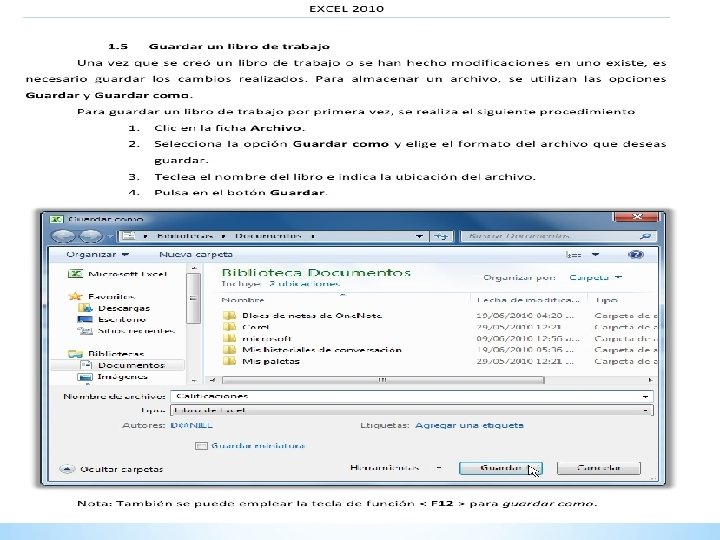Click date 19/06/2010 04:20 of OneNote folder
Image resolution: width=720 pixels, height=540 pixels.
[x=525, y=315]
